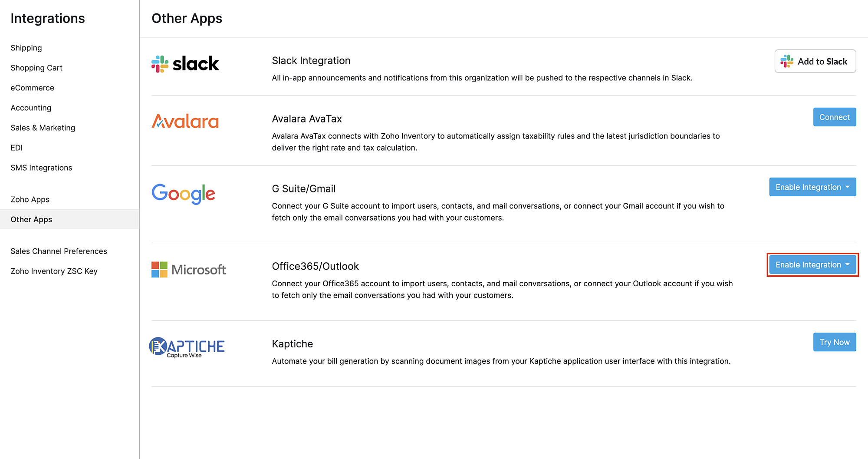
Task: Click the Microsoft logo
Action: [189, 270]
